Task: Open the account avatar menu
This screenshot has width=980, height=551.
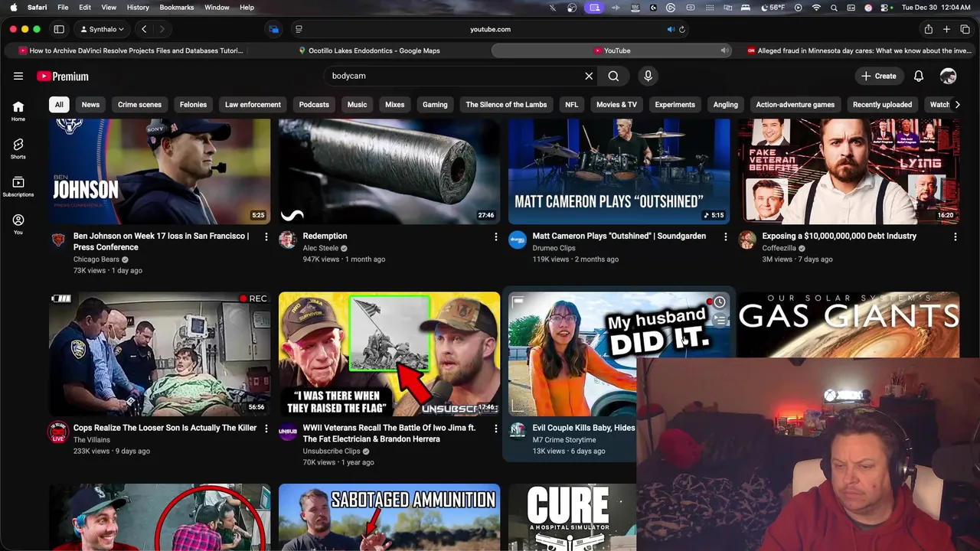Action: pos(948,76)
